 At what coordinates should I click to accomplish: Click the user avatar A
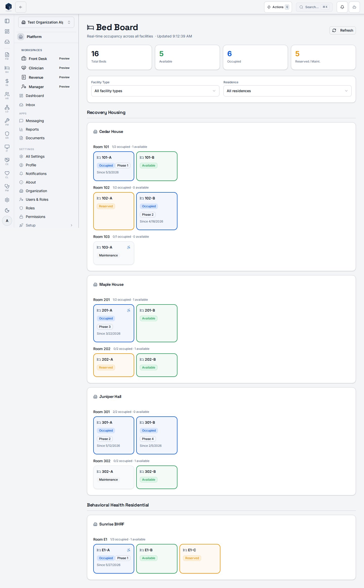click(x=7, y=221)
